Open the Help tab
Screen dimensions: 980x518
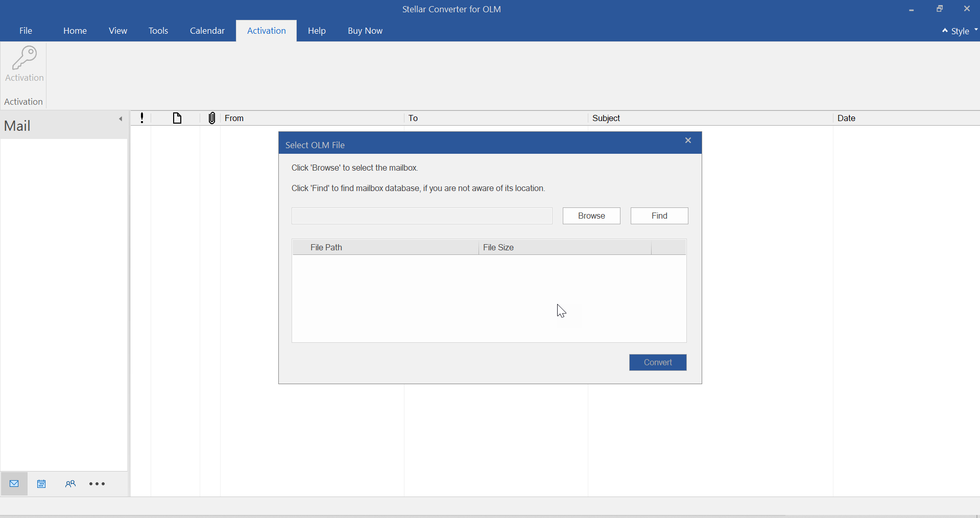pos(317,31)
